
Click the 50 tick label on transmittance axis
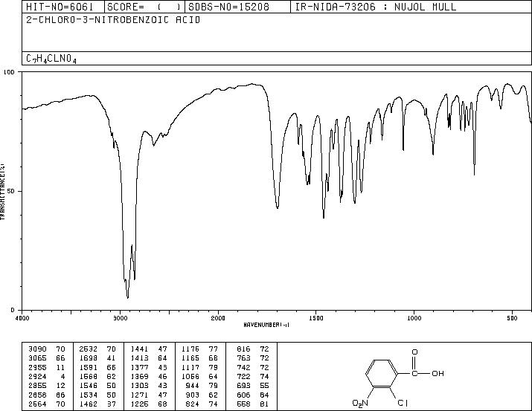coord(10,191)
